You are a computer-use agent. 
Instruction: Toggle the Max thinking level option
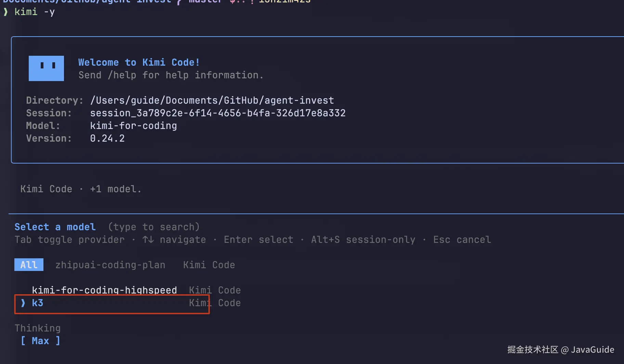tap(40, 341)
